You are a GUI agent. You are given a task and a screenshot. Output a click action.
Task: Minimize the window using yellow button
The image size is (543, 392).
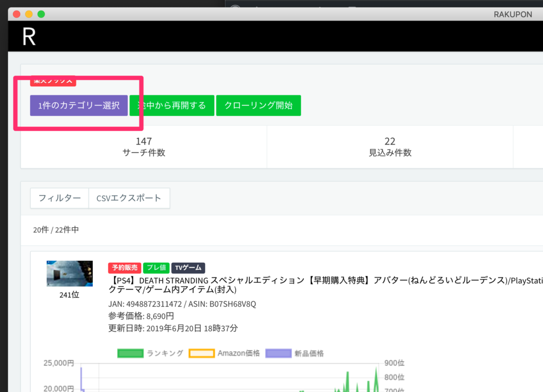pos(29,14)
